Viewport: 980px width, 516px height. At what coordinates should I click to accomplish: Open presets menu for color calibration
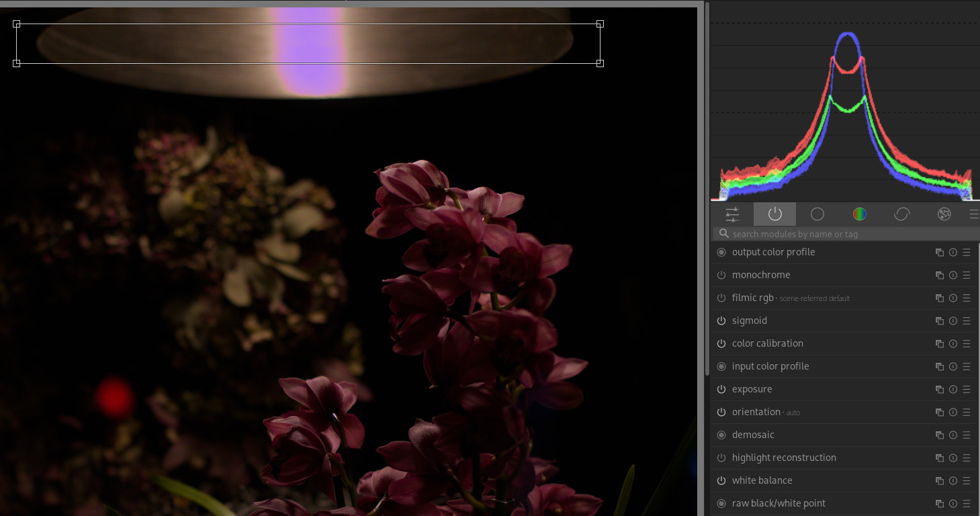[967, 344]
